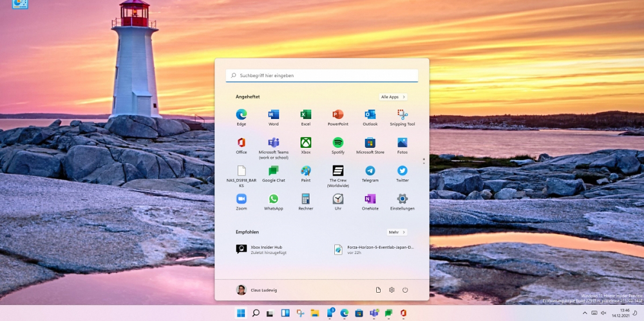Open the pinned Office app tile
Screen dimensions: 644x321
pos(241,146)
